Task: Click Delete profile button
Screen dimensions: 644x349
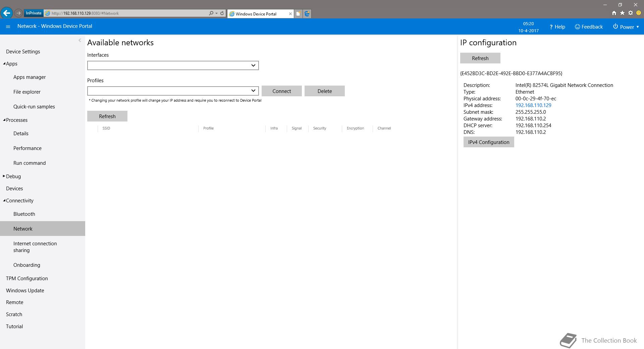Action: [x=325, y=91]
